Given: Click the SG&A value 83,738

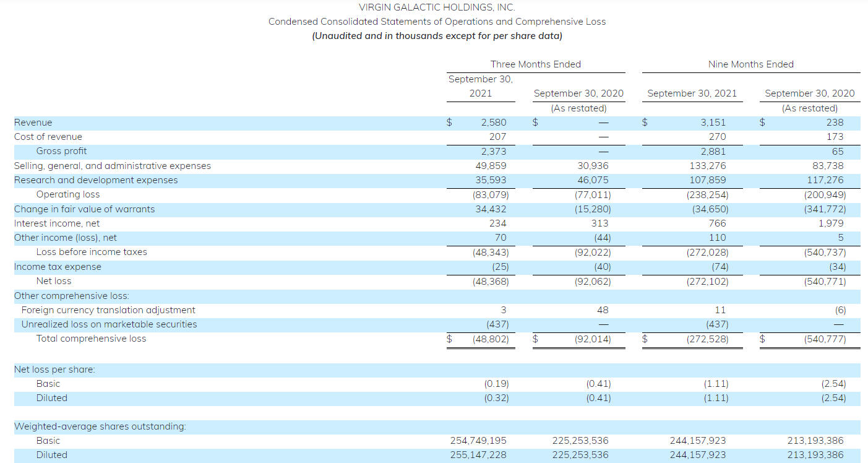Looking at the screenshot, I should coord(828,166).
